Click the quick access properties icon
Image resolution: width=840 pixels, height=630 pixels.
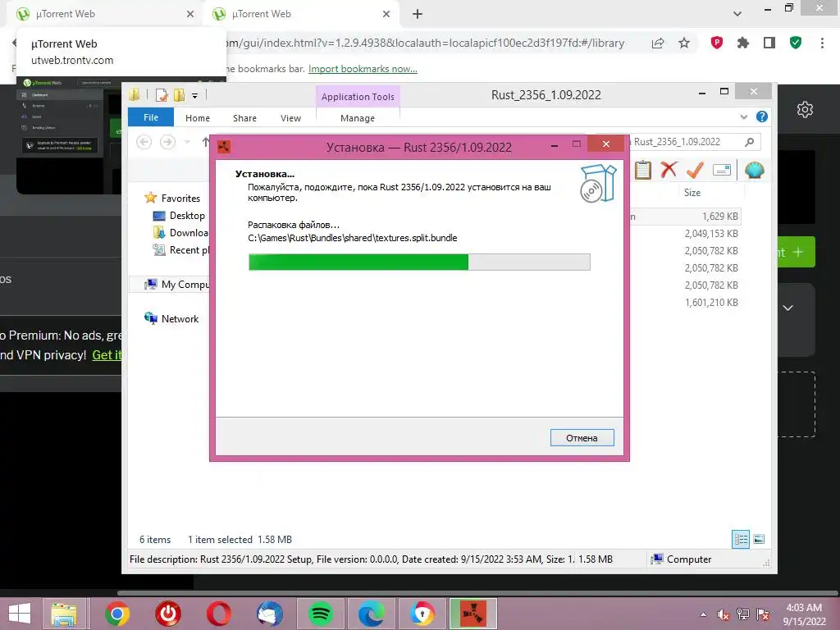[162, 95]
